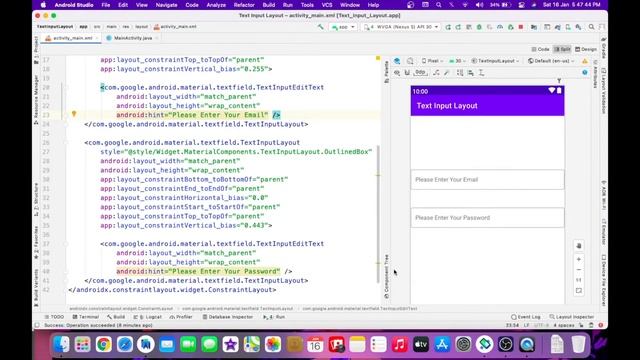Click the Pack layout icon
This screenshot has height=360, width=640.
coord(460,73)
